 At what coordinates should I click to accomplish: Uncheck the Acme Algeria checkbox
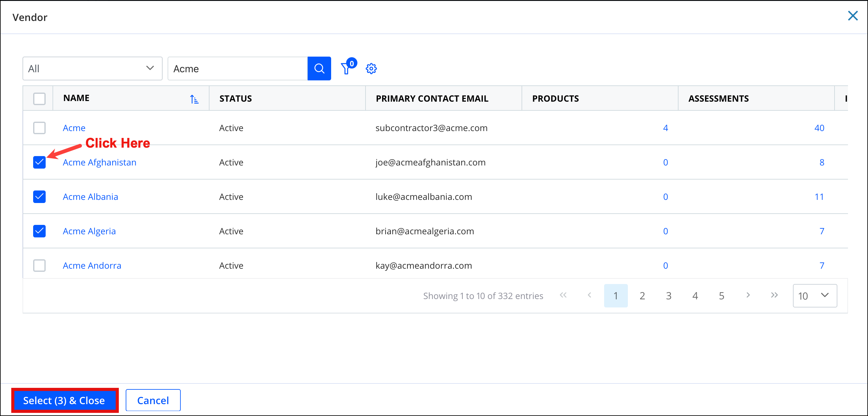[39, 231]
